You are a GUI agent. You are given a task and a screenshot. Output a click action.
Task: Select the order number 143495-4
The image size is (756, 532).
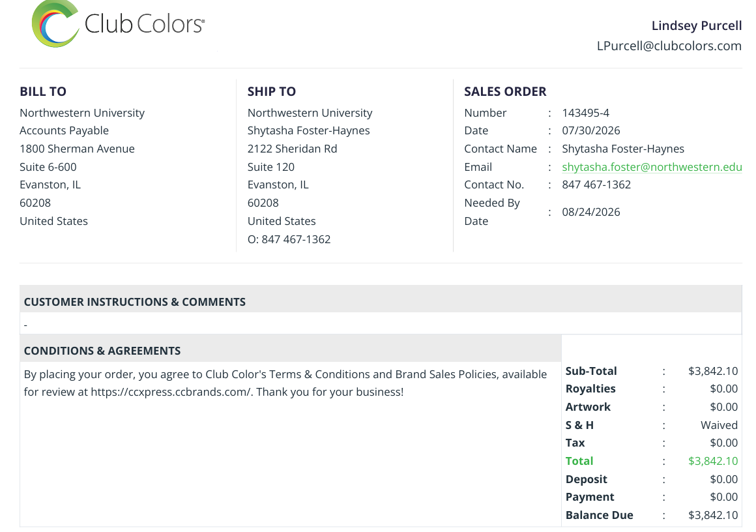click(585, 113)
